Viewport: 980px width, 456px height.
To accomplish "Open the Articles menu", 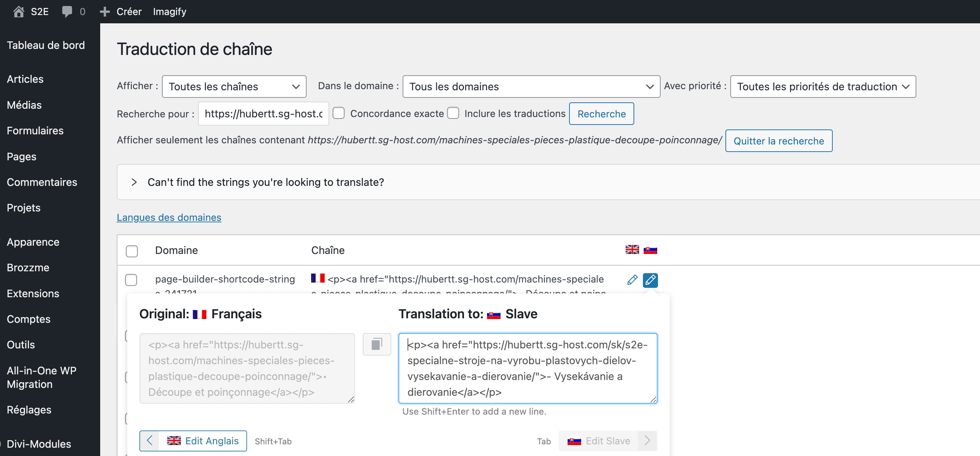I will [x=25, y=79].
